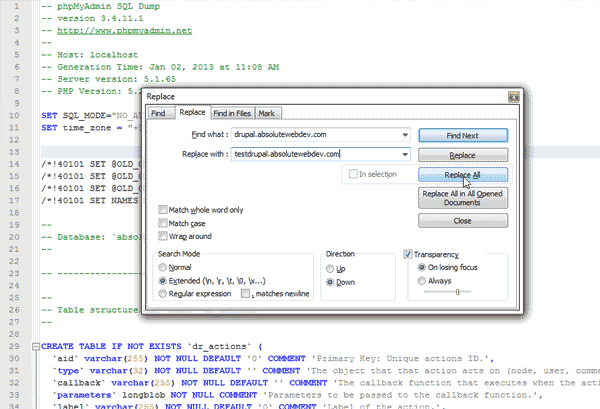This screenshot has height=409, width=600.
Task: Select Always transparency option
Action: pyautogui.click(x=421, y=281)
